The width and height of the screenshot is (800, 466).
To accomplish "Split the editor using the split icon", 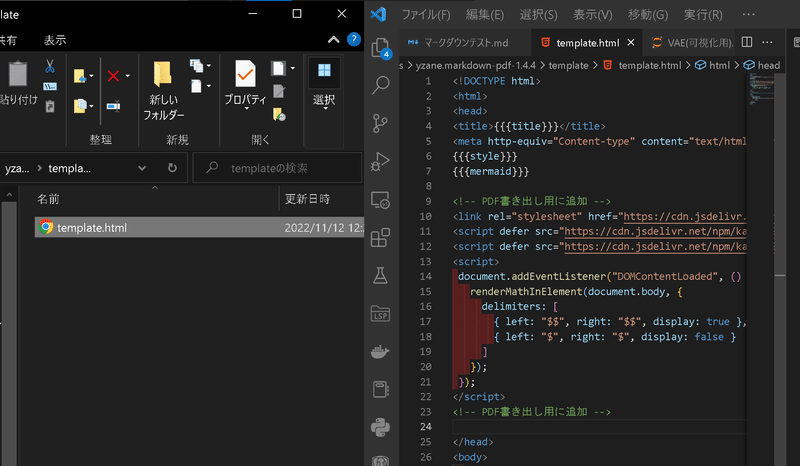I will (x=747, y=42).
